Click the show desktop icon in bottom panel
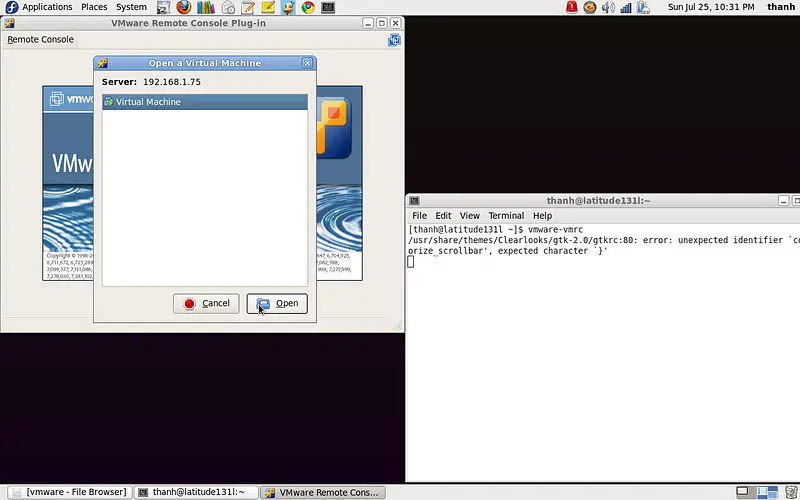Screen dimensions: 800x500 coord(743,492)
